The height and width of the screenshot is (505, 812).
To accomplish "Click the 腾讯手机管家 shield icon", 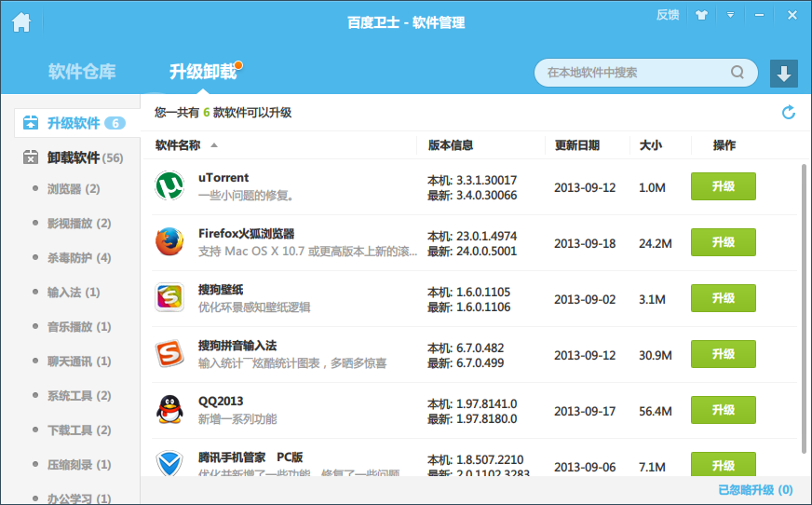I will tap(169, 463).
